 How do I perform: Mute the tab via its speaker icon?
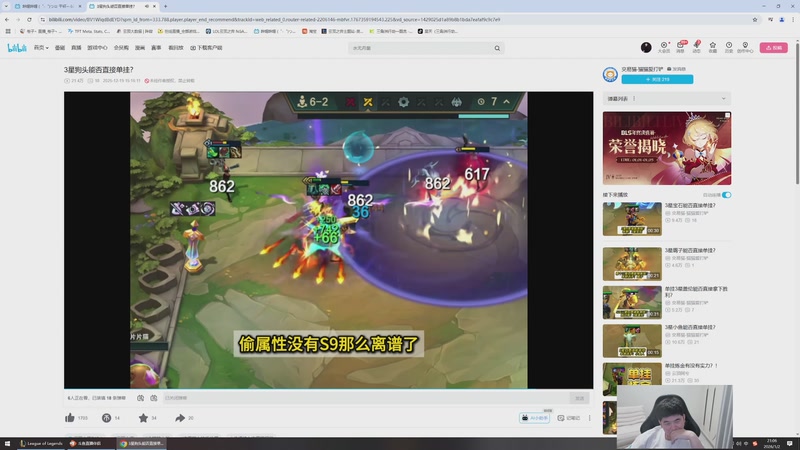(146, 6)
